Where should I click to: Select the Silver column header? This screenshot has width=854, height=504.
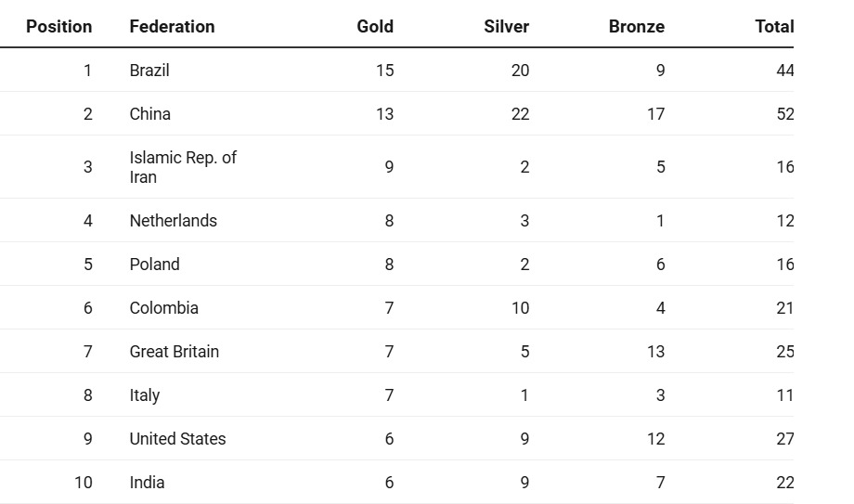coord(506,27)
